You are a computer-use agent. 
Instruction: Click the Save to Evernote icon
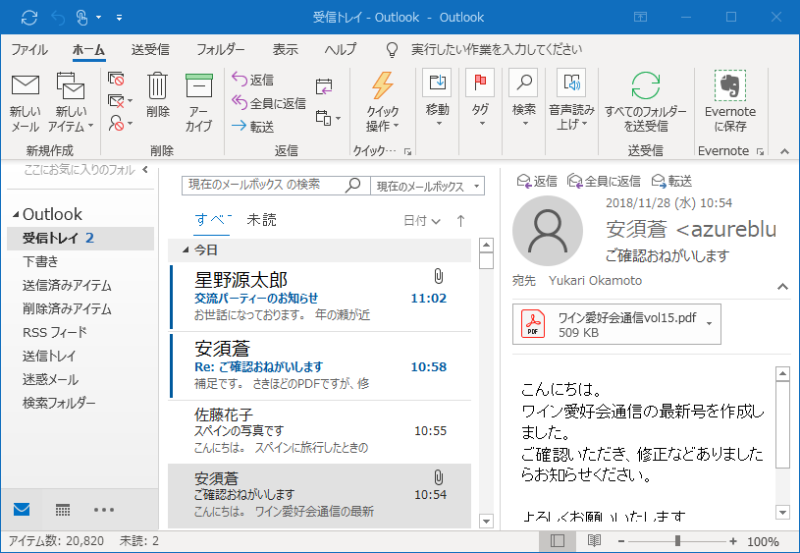pos(730,86)
